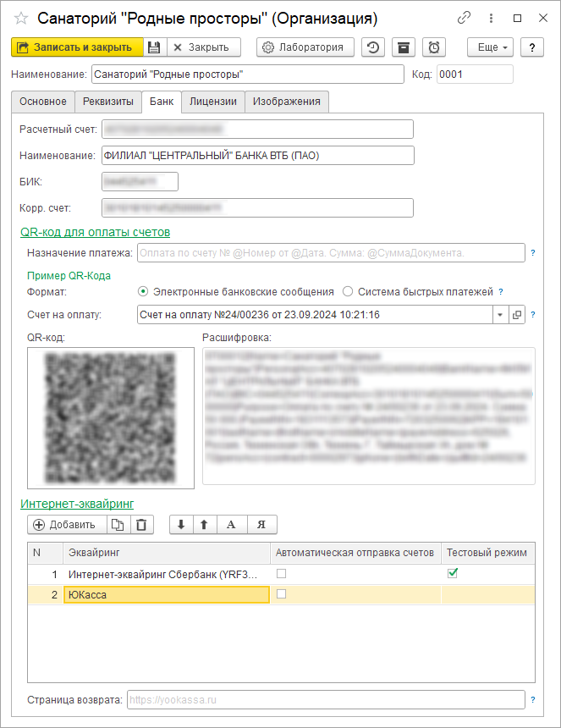Sort descending with Я icon

pos(261,525)
